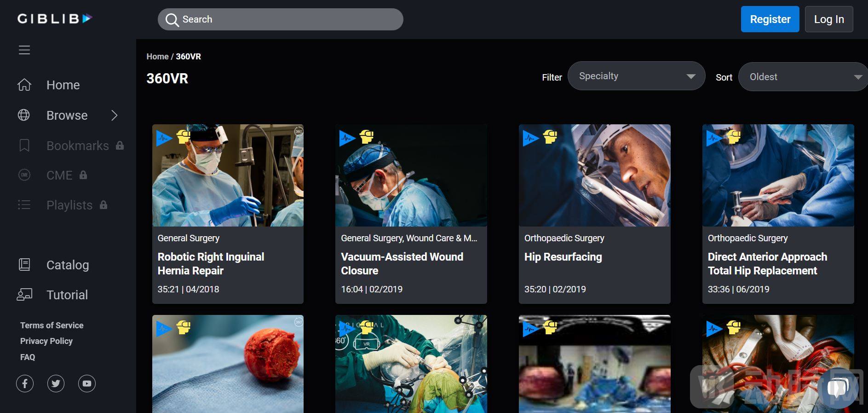Click the GIBLIB logo

55,19
